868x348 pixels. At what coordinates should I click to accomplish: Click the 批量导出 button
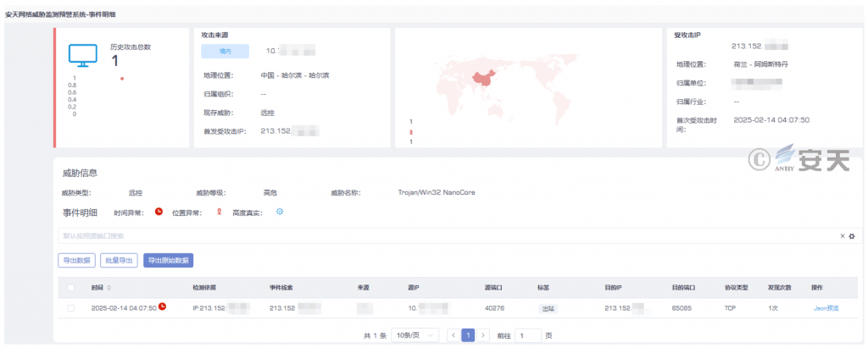pos(120,260)
